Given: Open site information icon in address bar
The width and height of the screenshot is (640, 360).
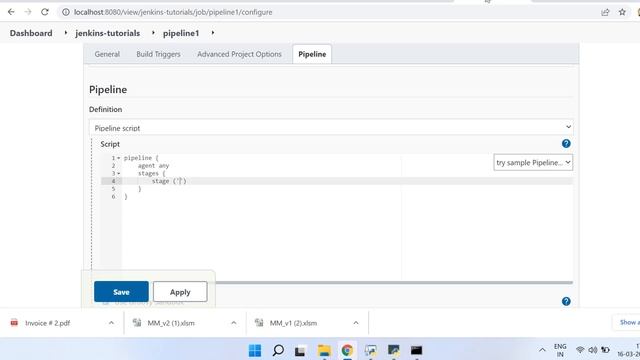Looking at the screenshot, I should 66,12.
